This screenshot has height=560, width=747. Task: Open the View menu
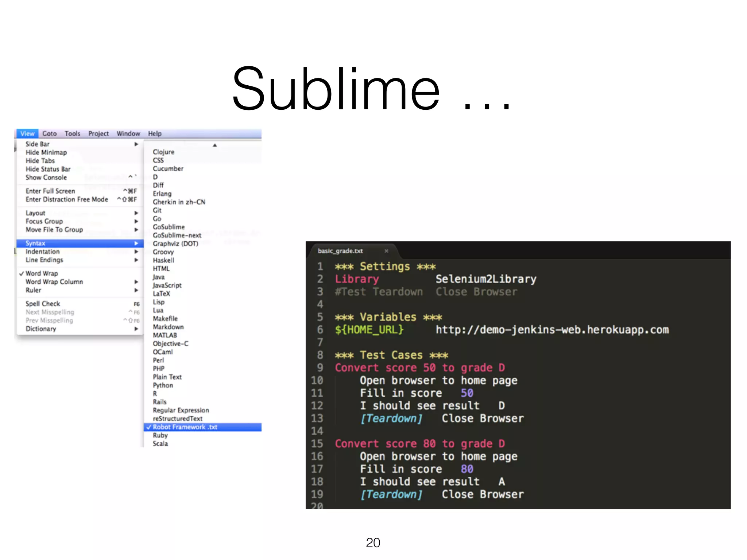coord(27,133)
